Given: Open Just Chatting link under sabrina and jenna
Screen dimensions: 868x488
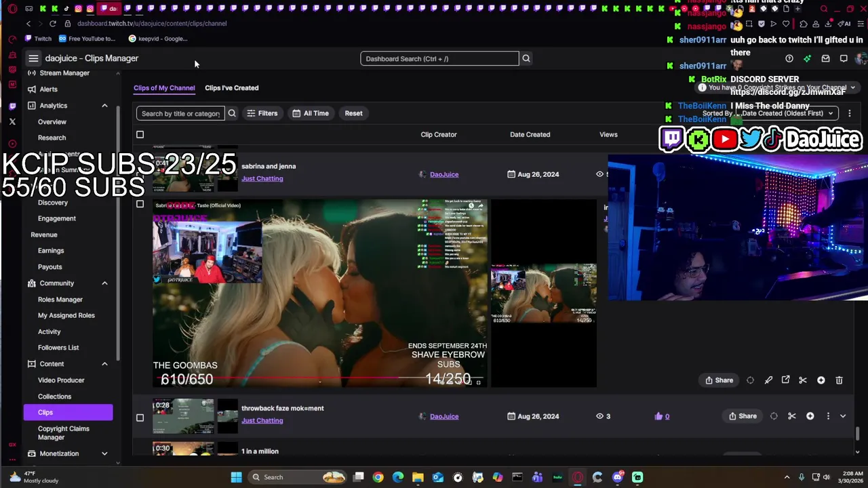Looking at the screenshot, I should 262,179.
